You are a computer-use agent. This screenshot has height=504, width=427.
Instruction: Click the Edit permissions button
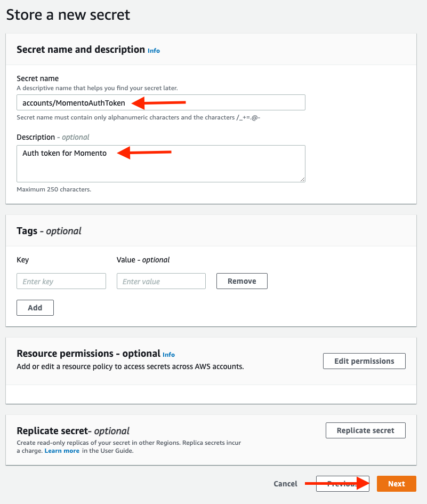pos(364,361)
